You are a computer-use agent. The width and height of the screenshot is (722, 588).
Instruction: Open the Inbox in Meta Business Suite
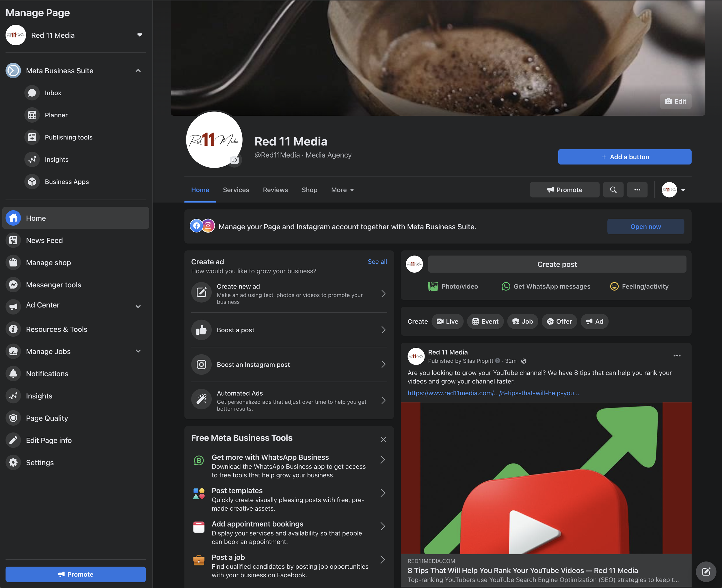click(53, 93)
